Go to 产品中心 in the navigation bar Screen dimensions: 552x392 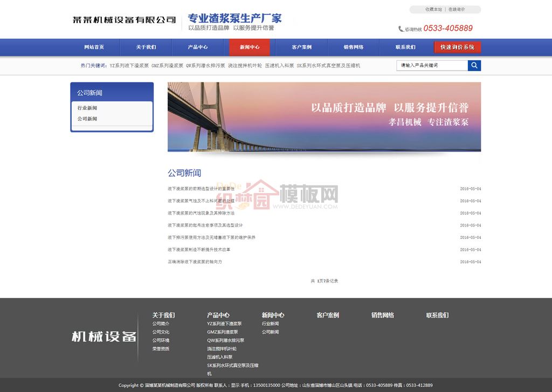click(x=198, y=47)
